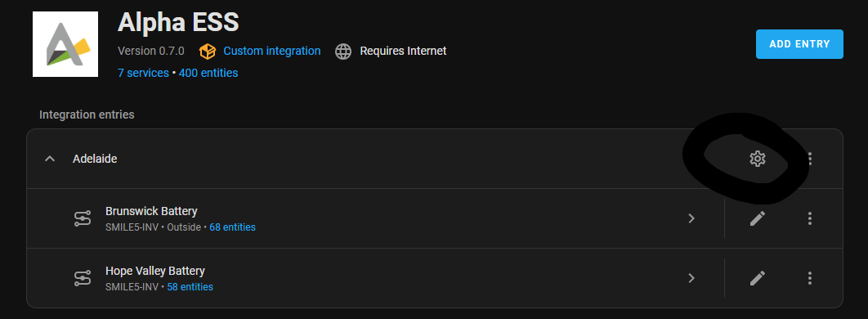View the 7 services link
868x319 pixels.
[x=143, y=73]
